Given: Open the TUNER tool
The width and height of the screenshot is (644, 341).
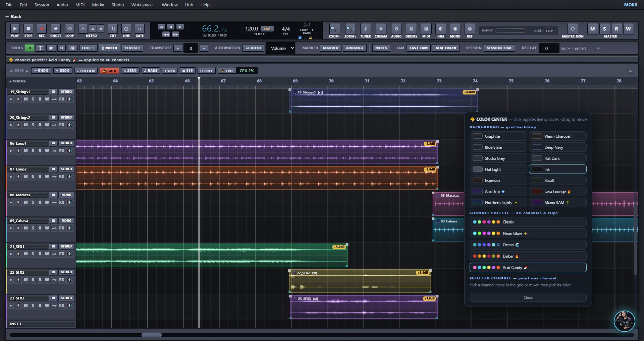Looking at the screenshot, I should 365,29.
